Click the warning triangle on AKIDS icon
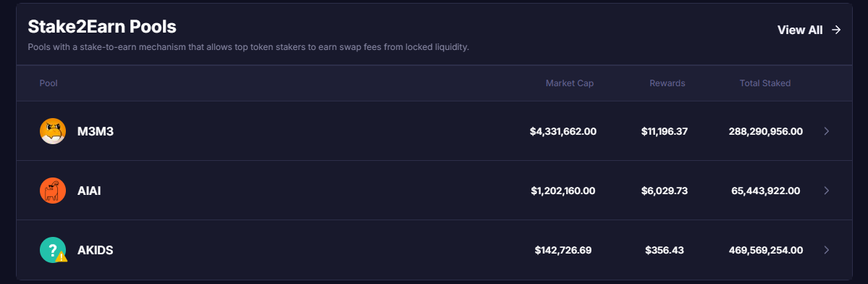Viewport: 868px width, 284px height. 62,256
